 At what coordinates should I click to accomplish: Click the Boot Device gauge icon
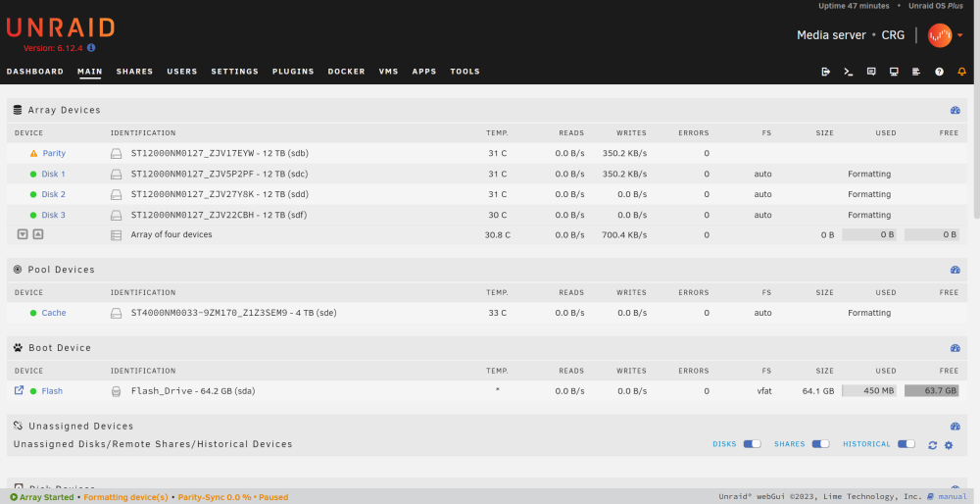pyautogui.click(x=955, y=348)
